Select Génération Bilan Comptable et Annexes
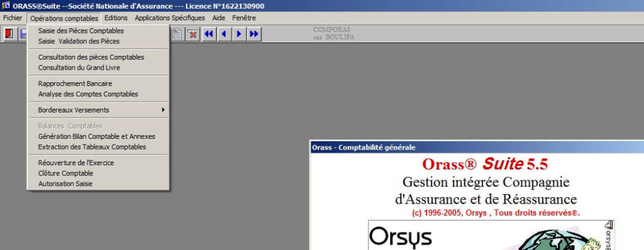Image resolution: width=644 pixels, height=250 pixels. click(x=99, y=136)
